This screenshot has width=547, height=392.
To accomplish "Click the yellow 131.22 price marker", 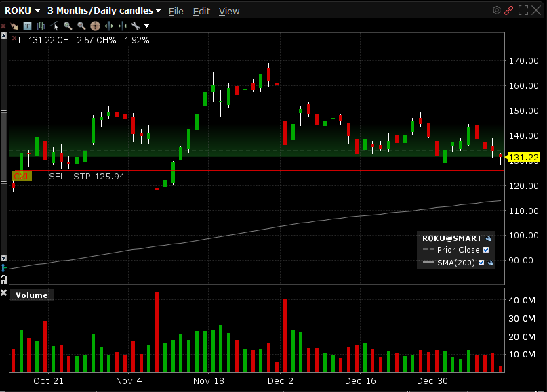I will pos(523,158).
